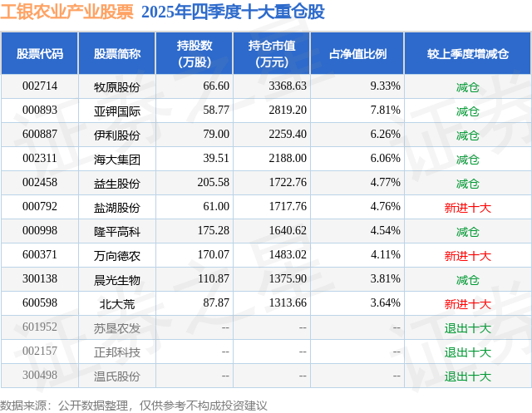Click stock name 北大荒
Screen dimensions: 532x413
coord(117,304)
